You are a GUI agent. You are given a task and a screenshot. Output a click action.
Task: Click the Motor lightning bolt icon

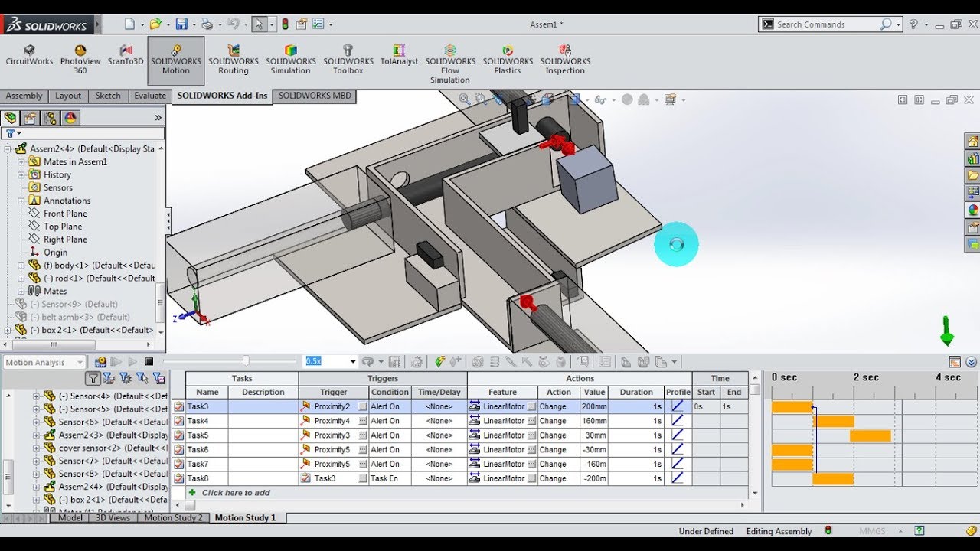click(439, 362)
